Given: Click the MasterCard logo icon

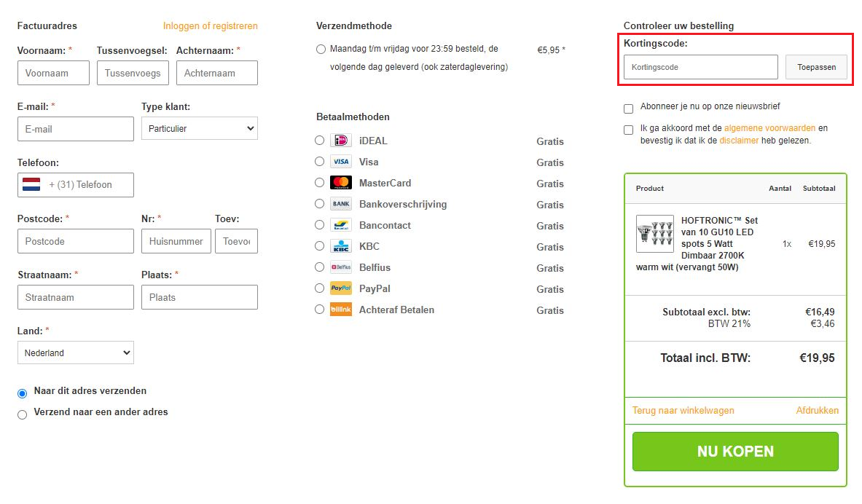Looking at the screenshot, I should [x=340, y=183].
